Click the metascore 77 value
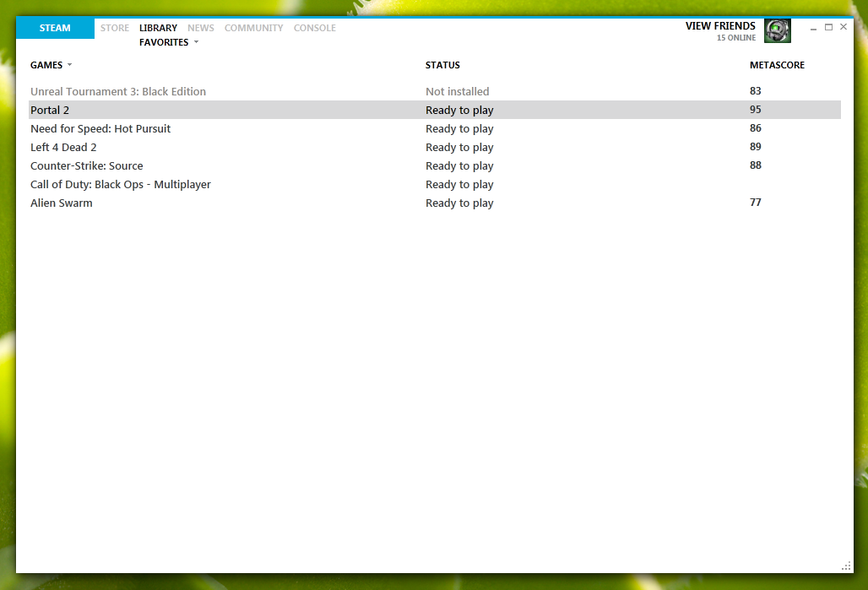This screenshot has width=868, height=590. click(x=756, y=202)
